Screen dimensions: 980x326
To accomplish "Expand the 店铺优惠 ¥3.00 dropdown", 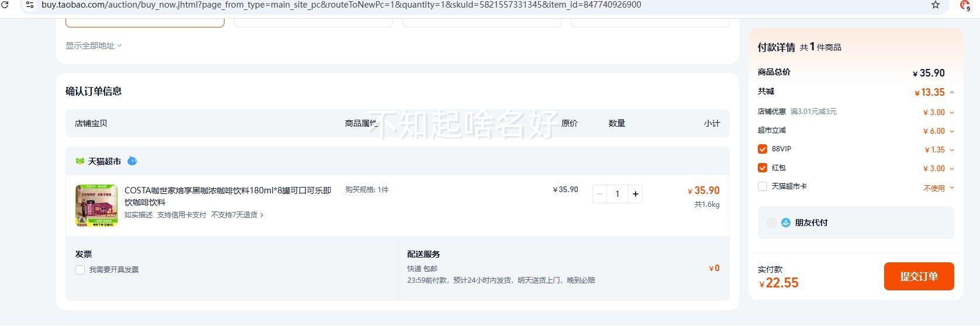I will coord(952,112).
